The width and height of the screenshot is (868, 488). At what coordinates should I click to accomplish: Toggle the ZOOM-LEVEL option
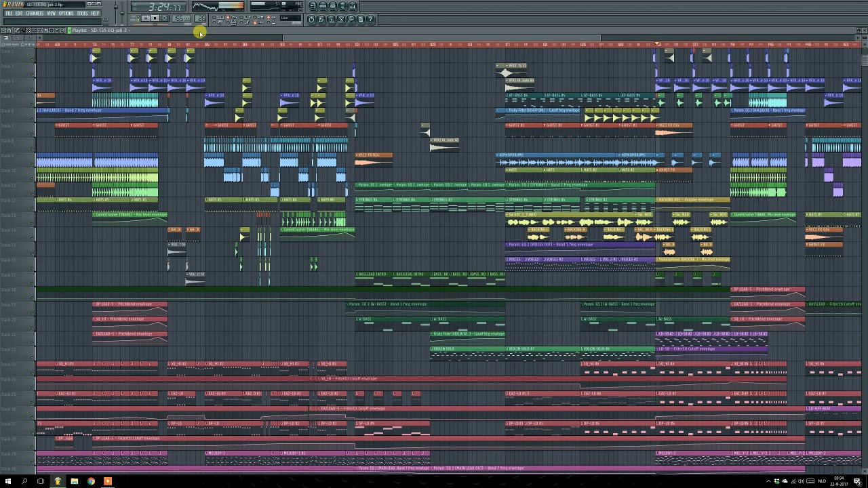(x=11, y=45)
